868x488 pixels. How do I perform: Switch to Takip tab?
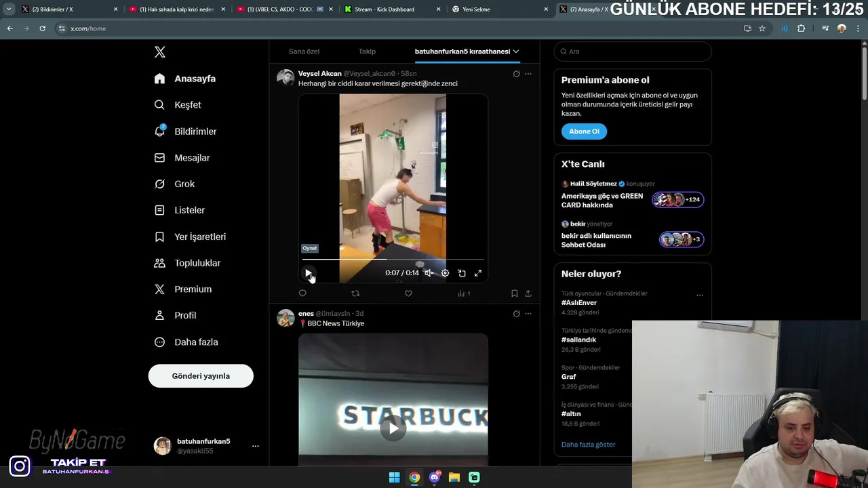click(x=367, y=52)
